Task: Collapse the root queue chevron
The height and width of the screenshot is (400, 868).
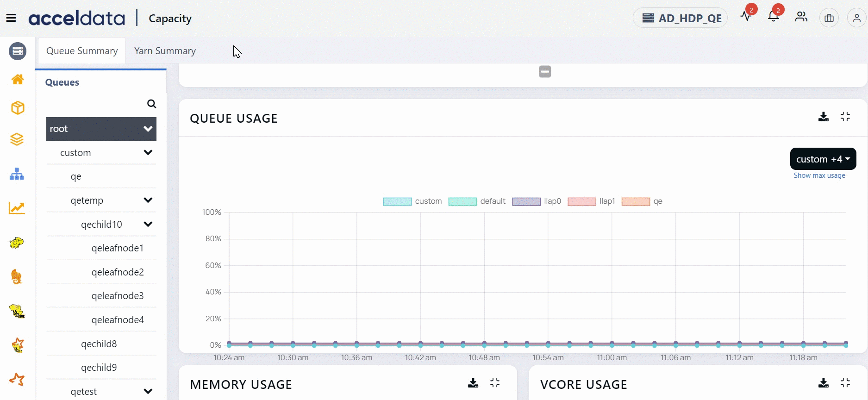Action: click(x=148, y=129)
